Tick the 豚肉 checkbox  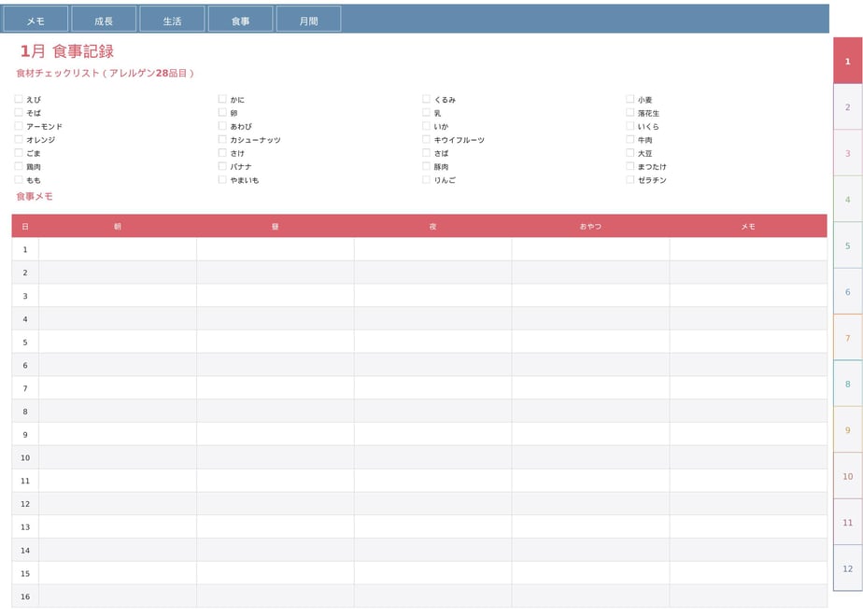click(x=426, y=166)
